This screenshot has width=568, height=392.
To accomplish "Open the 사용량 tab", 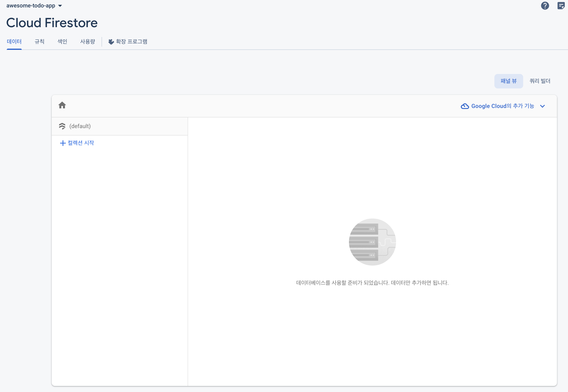I will point(88,41).
